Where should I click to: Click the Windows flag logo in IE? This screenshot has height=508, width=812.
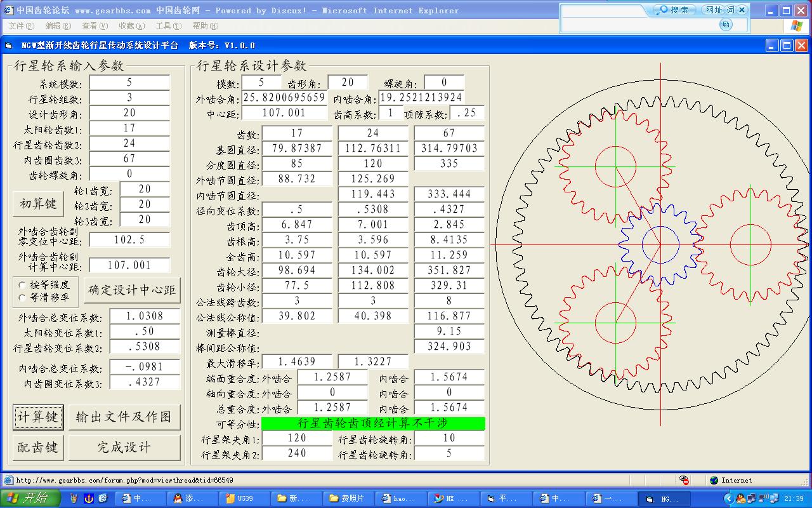tap(797, 25)
